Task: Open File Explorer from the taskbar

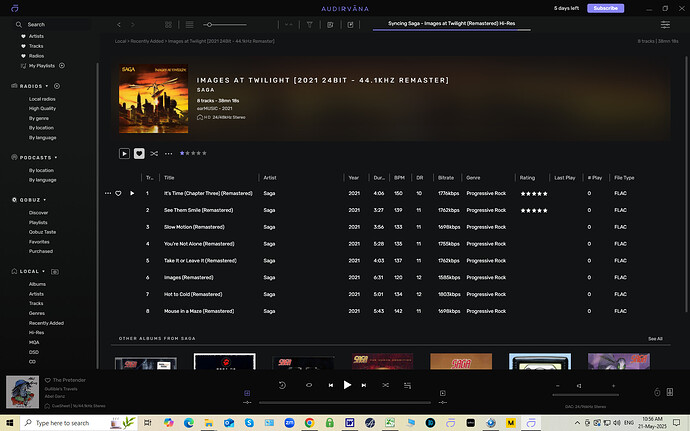Action: [209, 423]
